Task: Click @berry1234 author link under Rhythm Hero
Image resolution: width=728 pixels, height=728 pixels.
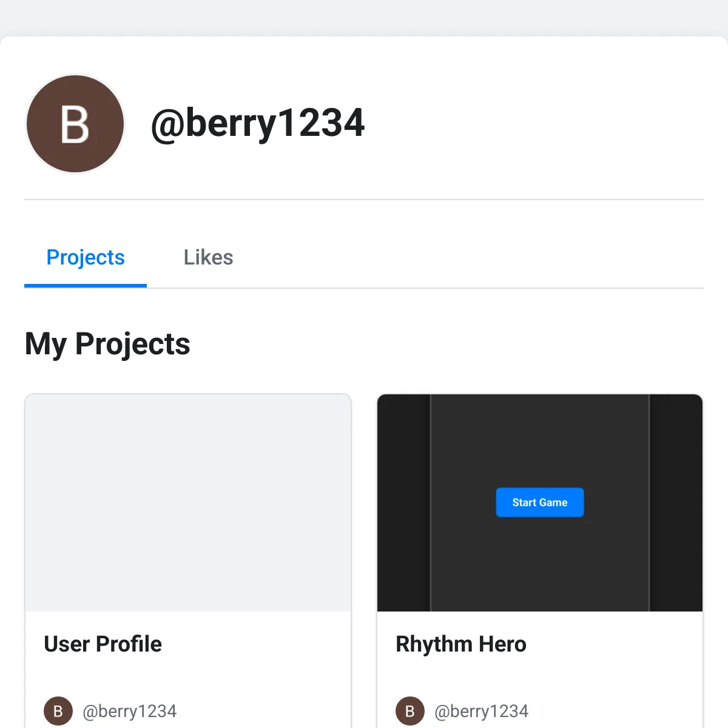Action: (482, 711)
